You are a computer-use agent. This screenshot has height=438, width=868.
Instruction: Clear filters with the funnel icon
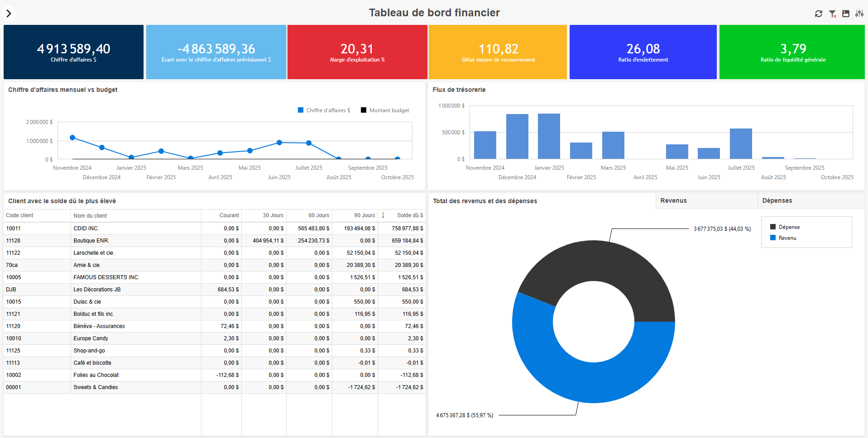point(832,14)
